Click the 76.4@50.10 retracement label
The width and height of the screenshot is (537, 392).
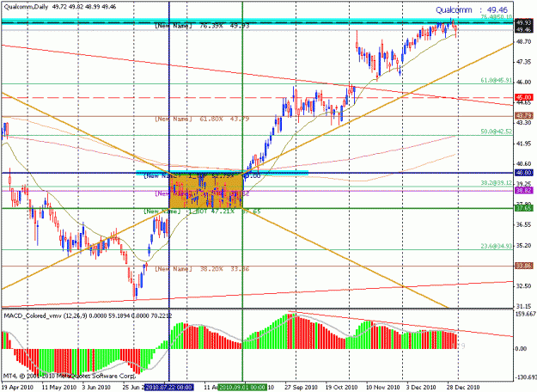point(497,16)
